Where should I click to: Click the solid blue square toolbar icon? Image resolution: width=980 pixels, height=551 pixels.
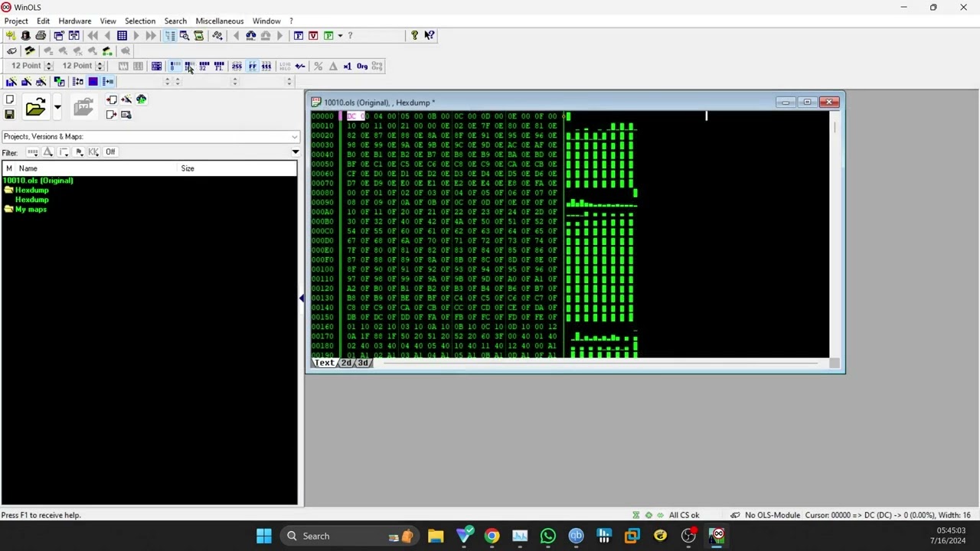[x=93, y=81]
